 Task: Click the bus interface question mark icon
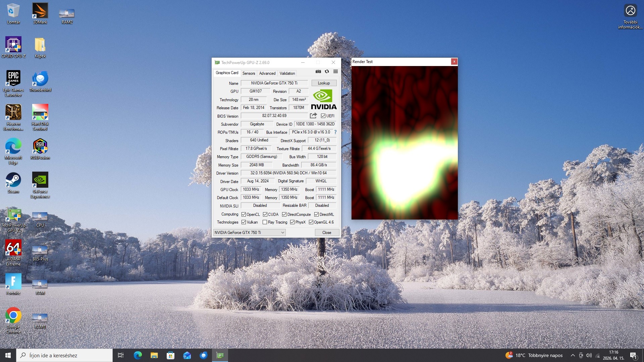tap(335, 132)
